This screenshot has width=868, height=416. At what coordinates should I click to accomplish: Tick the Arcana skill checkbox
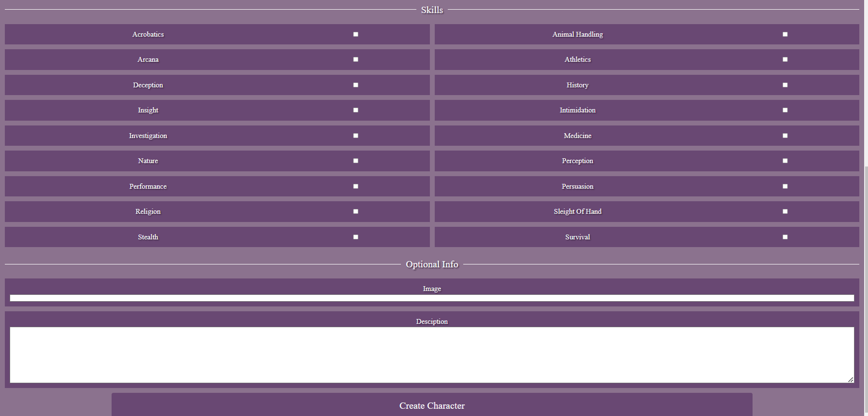point(356,59)
